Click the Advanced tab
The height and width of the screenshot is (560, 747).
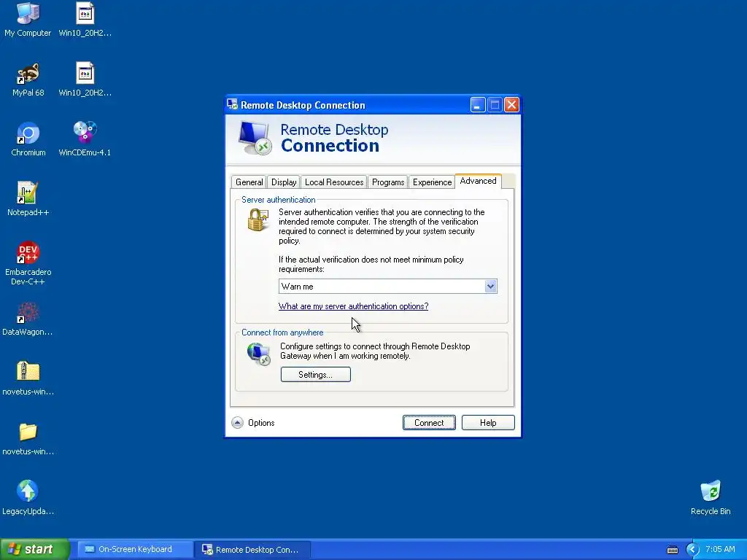coord(478,181)
